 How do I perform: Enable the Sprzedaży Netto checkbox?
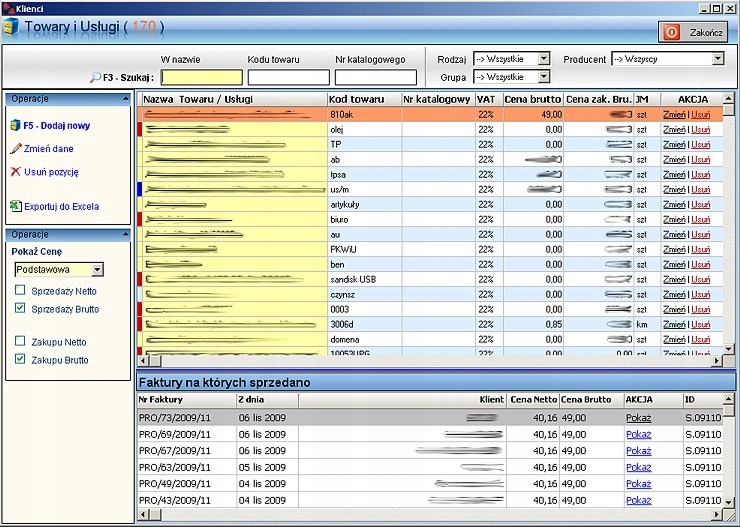pyautogui.click(x=21, y=290)
